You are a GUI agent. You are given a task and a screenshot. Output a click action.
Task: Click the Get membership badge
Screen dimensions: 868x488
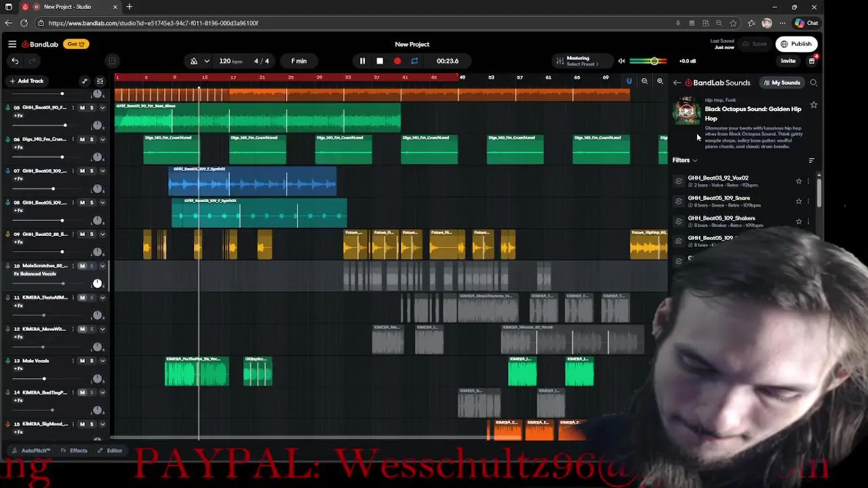(75, 44)
